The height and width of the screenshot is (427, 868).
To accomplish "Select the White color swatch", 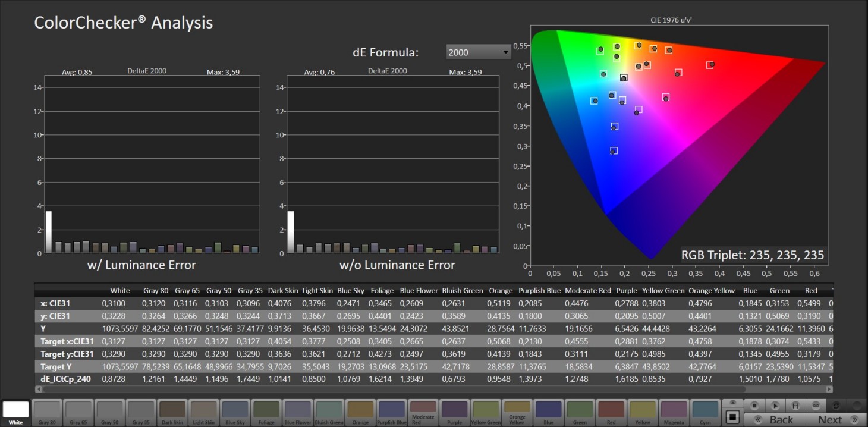I will (x=16, y=413).
